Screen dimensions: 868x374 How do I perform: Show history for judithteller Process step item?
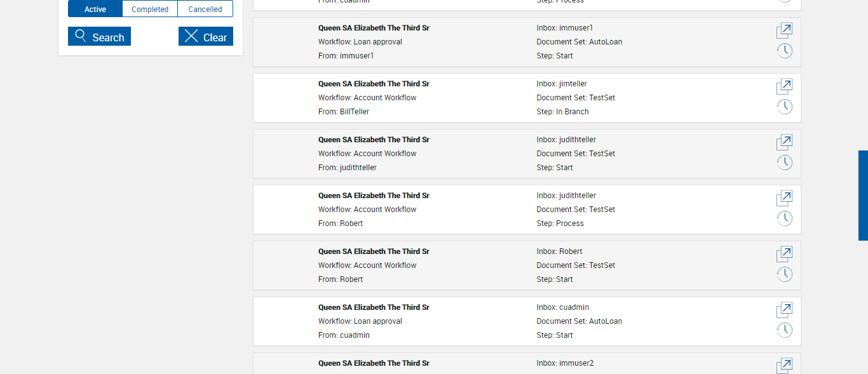point(784,219)
